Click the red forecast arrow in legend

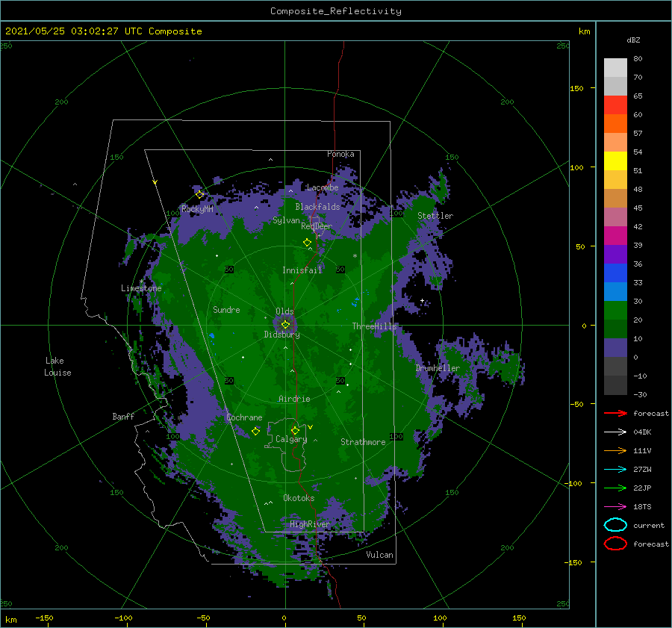tap(615, 413)
